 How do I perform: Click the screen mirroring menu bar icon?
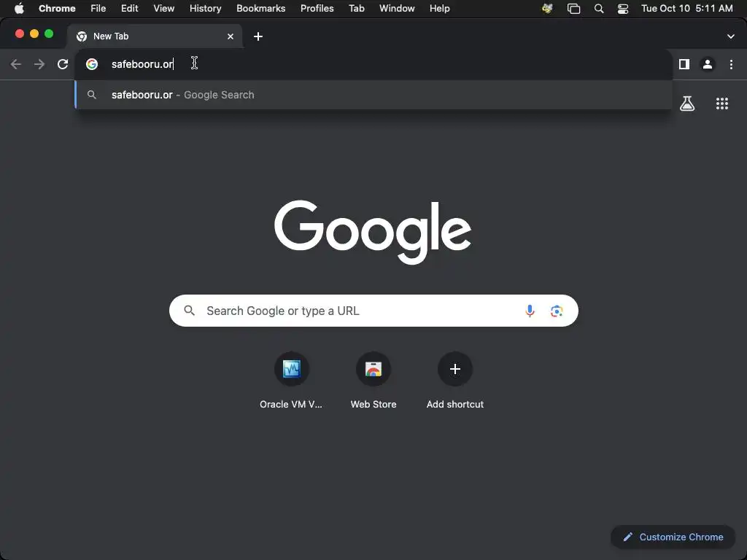click(x=573, y=9)
